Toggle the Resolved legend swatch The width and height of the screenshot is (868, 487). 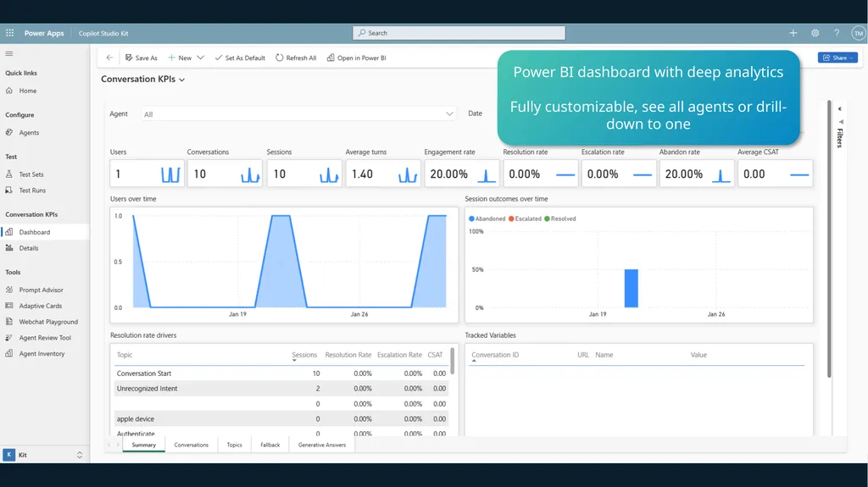tap(547, 219)
